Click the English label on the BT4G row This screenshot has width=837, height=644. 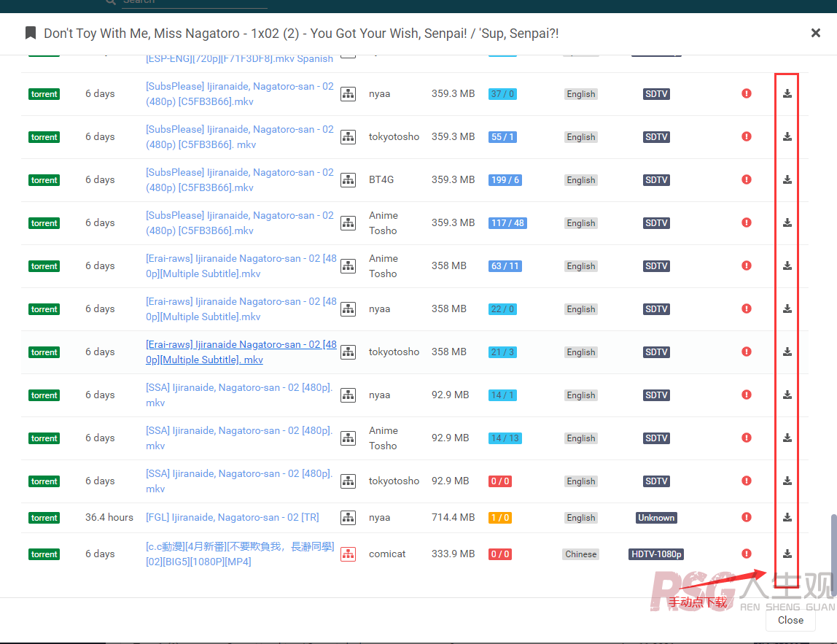coord(581,180)
